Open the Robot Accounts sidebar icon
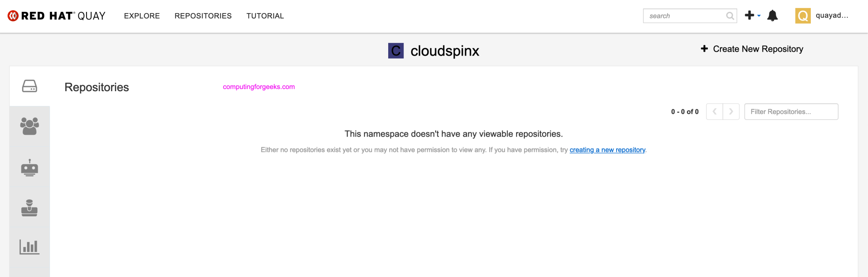 30,168
